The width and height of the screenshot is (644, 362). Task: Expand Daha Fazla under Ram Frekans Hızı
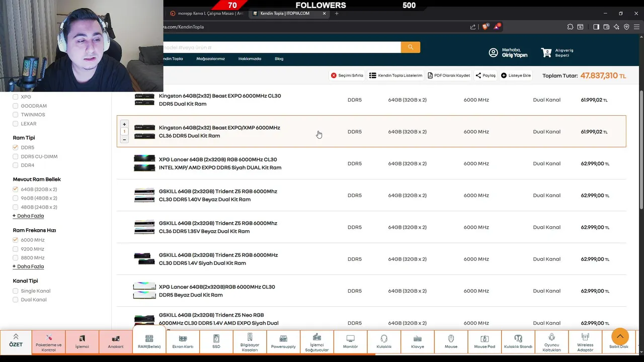point(28,266)
